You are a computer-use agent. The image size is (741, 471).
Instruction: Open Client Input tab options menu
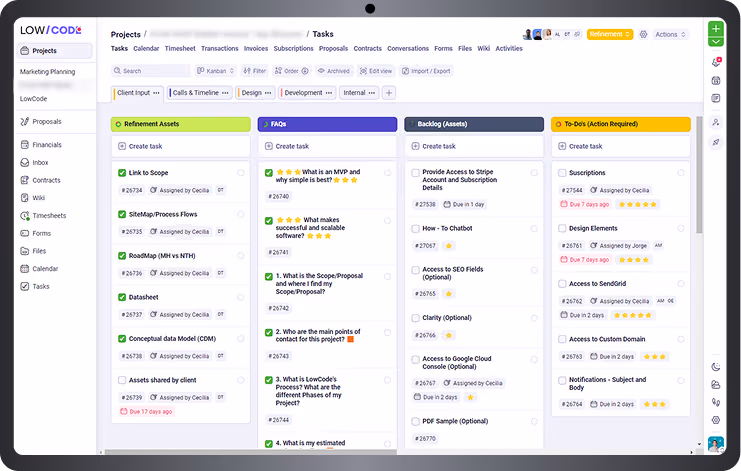[156, 93]
